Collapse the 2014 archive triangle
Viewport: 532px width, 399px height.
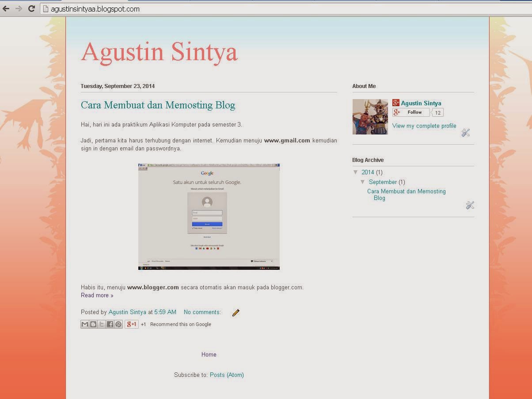356,173
